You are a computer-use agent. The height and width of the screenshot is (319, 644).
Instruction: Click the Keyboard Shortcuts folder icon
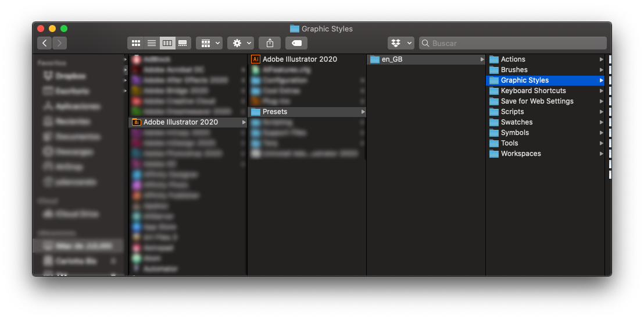pyautogui.click(x=494, y=91)
